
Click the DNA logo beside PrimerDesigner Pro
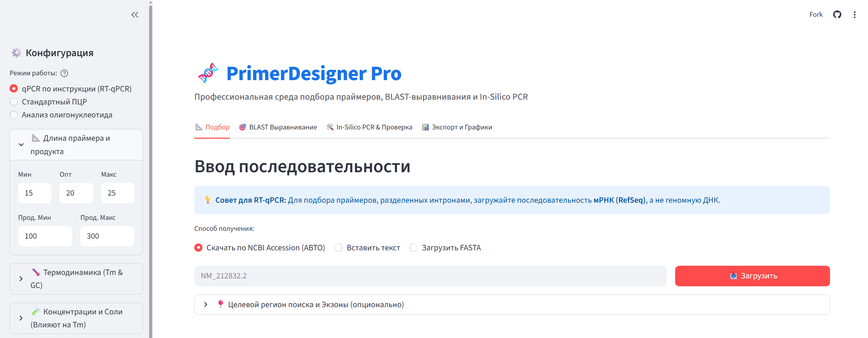point(208,73)
